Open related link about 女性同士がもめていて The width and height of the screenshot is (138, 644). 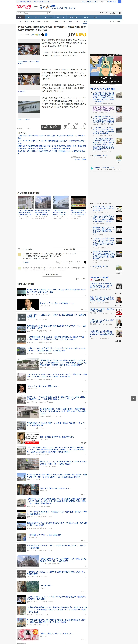(x=51, y=137)
